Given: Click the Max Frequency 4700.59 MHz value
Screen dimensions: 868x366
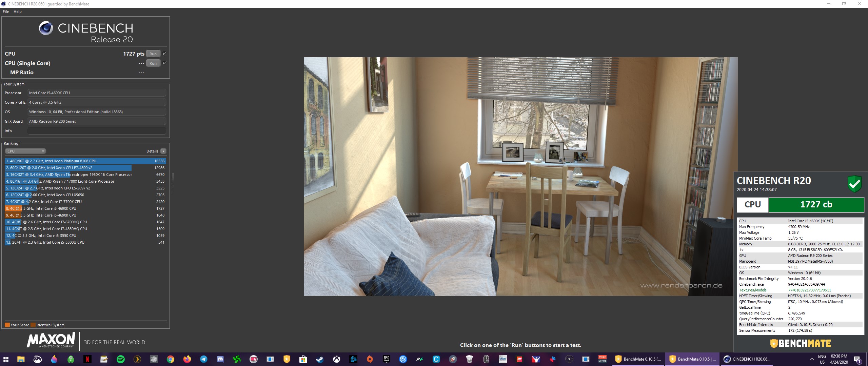Looking at the screenshot, I should [798, 227].
